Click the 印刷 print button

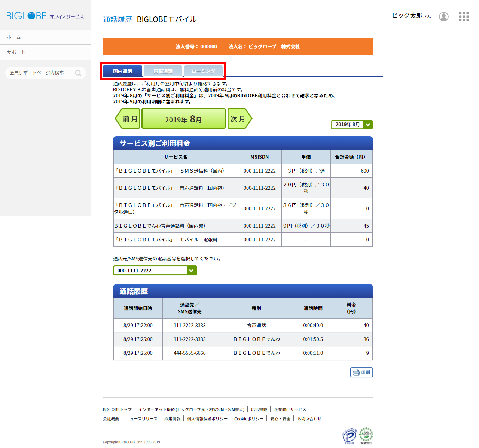point(361,372)
